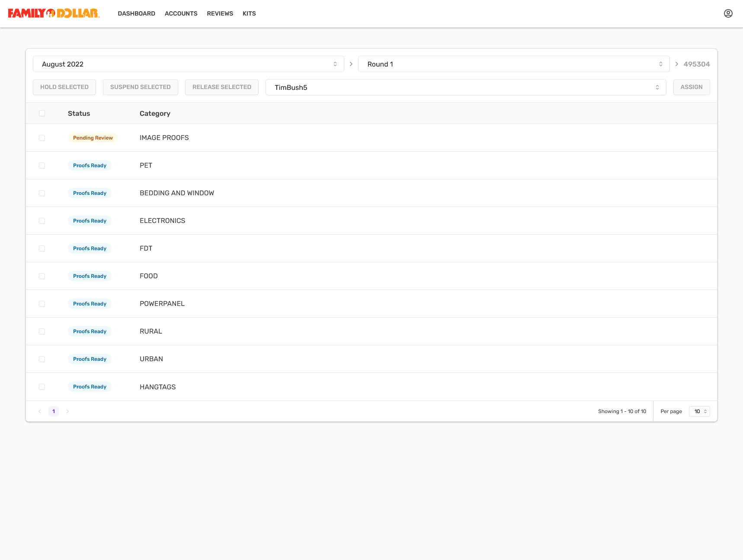Open the Round 1 dropdown
Screen dimensions: 743x560
pos(514,64)
